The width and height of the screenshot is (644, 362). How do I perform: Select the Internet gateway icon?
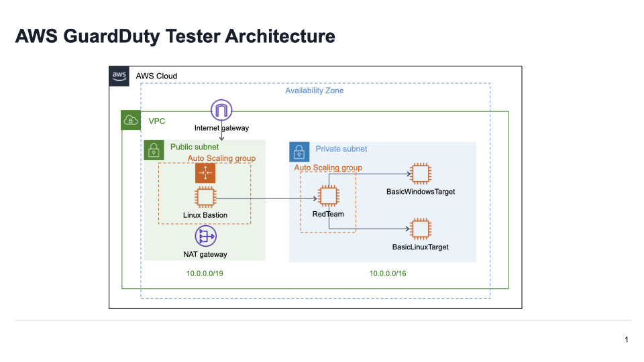(221, 110)
